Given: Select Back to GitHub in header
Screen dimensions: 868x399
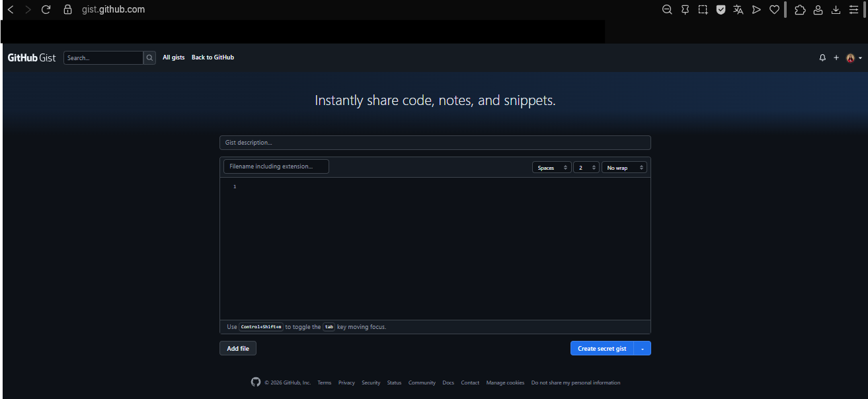Looking at the screenshot, I should pyautogui.click(x=213, y=57).
